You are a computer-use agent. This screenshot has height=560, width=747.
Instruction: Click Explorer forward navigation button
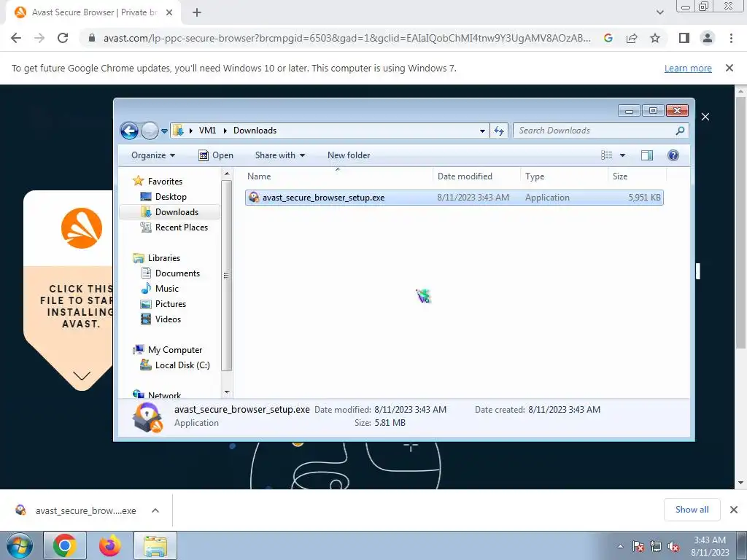150,131
